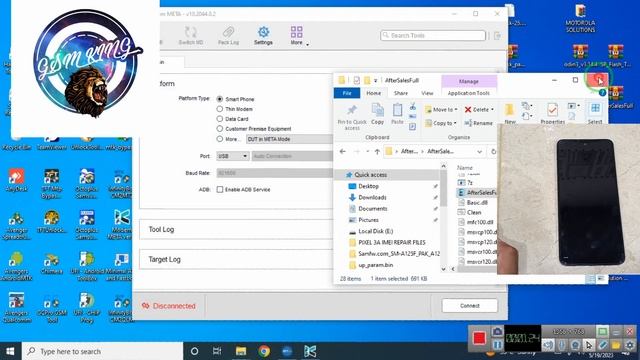Open the Move to dropdown
640x360 pixels.
pyautogui.click(x=441, y=109)
